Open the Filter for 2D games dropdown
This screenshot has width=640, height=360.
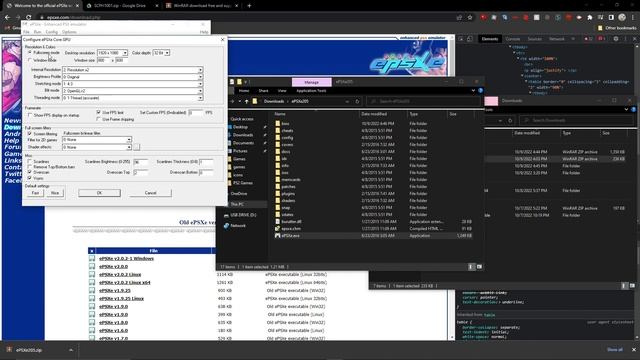[x=97, y=140]
